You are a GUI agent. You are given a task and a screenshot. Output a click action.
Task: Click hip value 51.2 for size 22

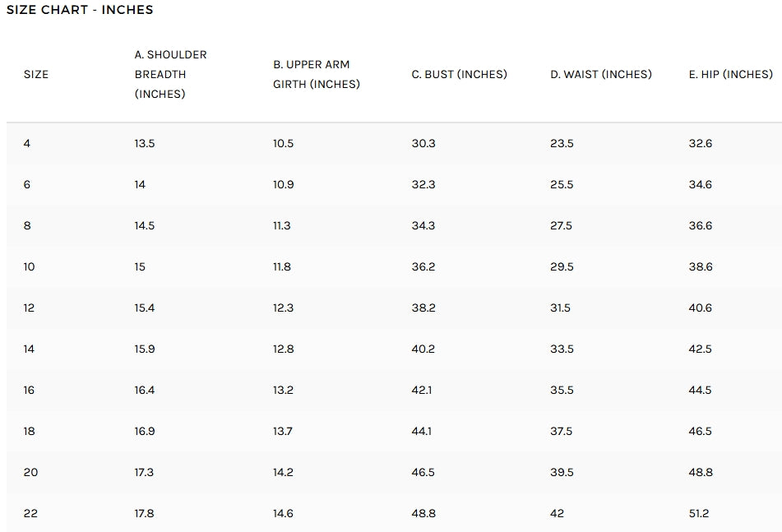(x=699, y=513)
